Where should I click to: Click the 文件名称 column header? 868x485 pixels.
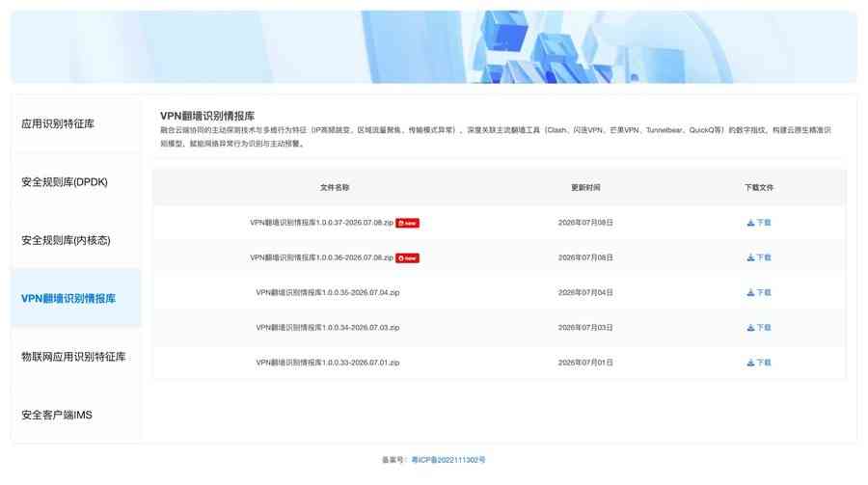click(x=335, y=188)
